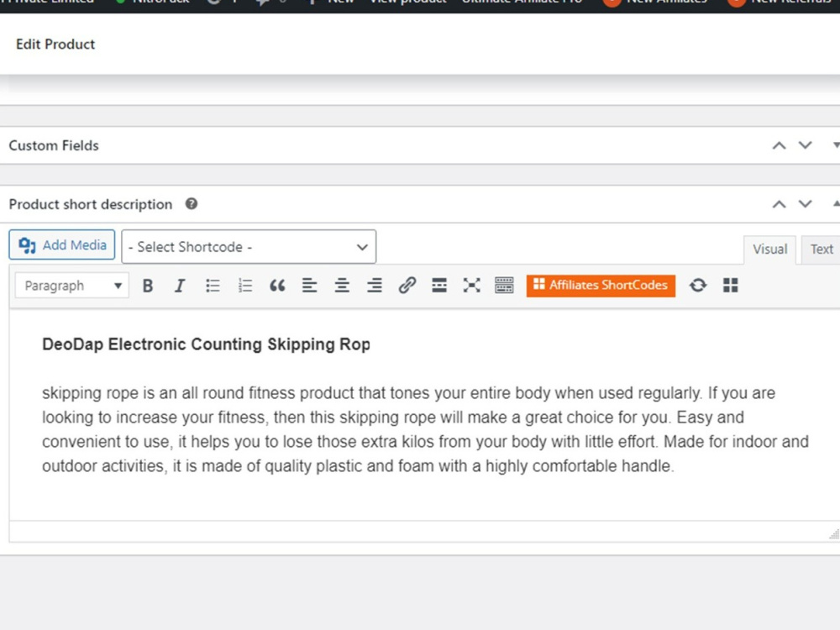Open the Select Shortcode dropdown
840x630 pixels.
[249, 247]
